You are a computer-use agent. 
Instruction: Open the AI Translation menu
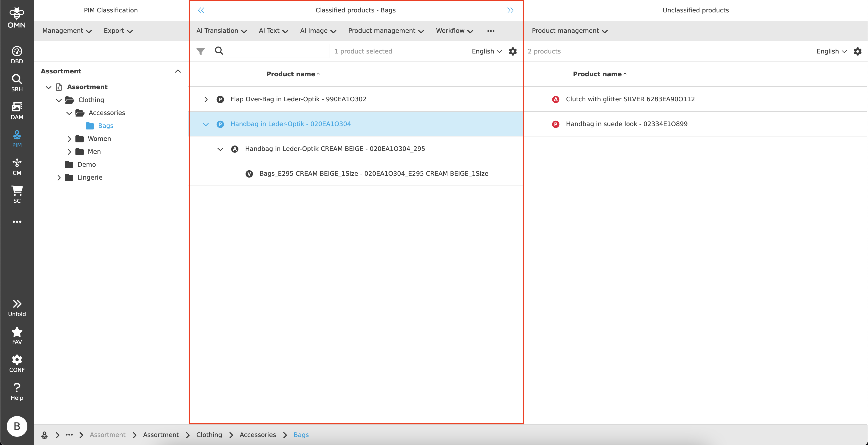[221, 31]
